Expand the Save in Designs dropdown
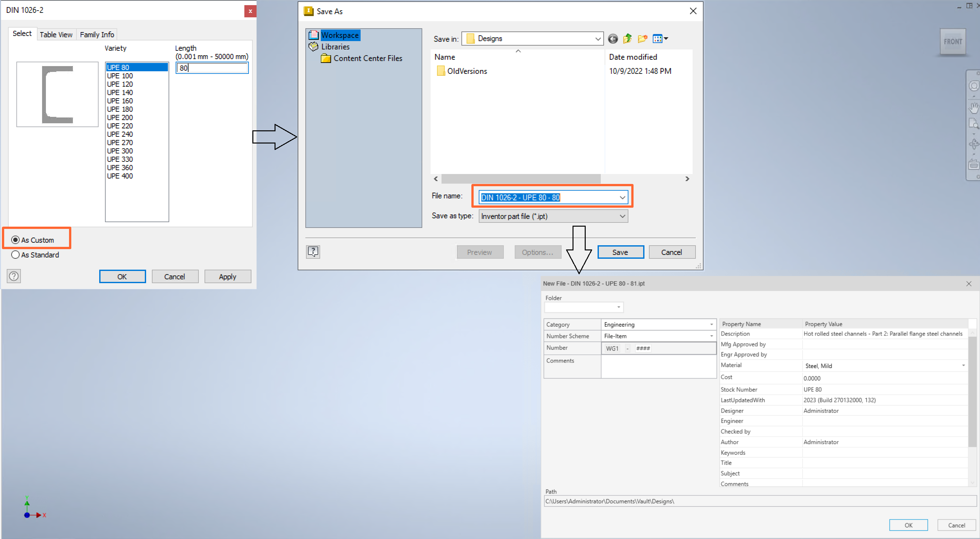The width and height of the screenshot is (980, 539). tap(597, 39)
